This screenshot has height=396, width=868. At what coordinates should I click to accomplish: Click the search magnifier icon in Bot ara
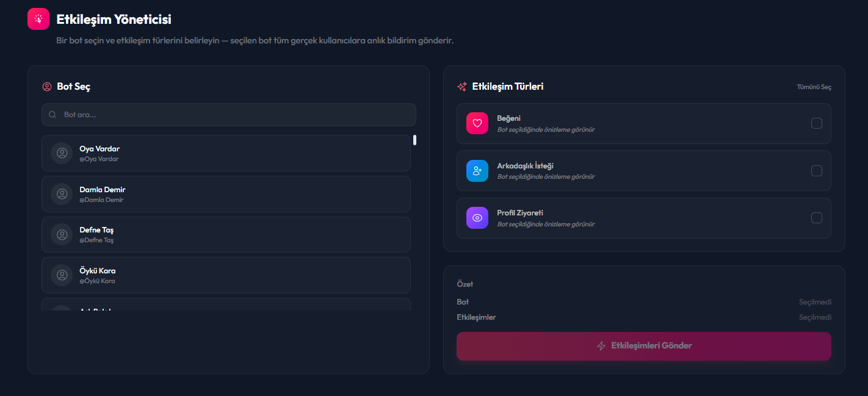[53, 115]
